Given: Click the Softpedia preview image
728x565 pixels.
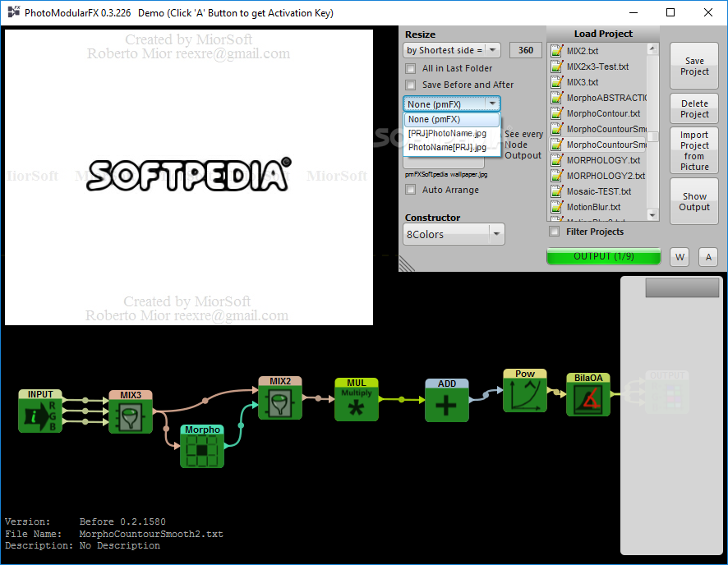Looking at the screenshot, I should pyautogui.click(x=188, y=177).
